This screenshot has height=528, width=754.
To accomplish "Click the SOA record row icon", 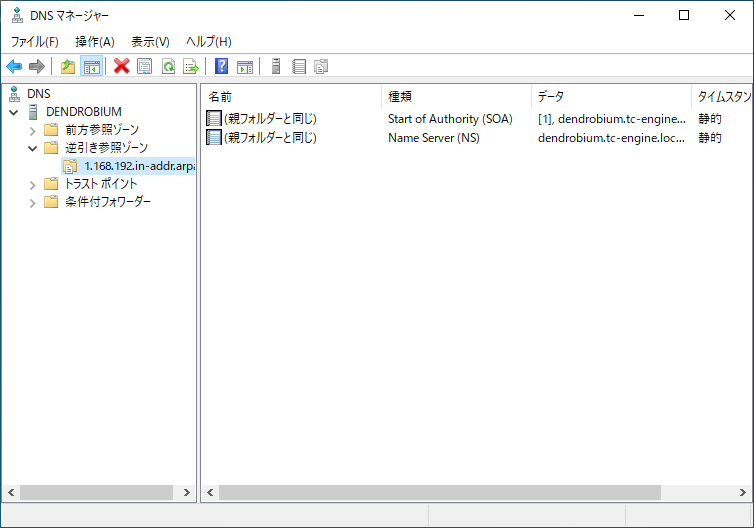I will tap(214, 118).
